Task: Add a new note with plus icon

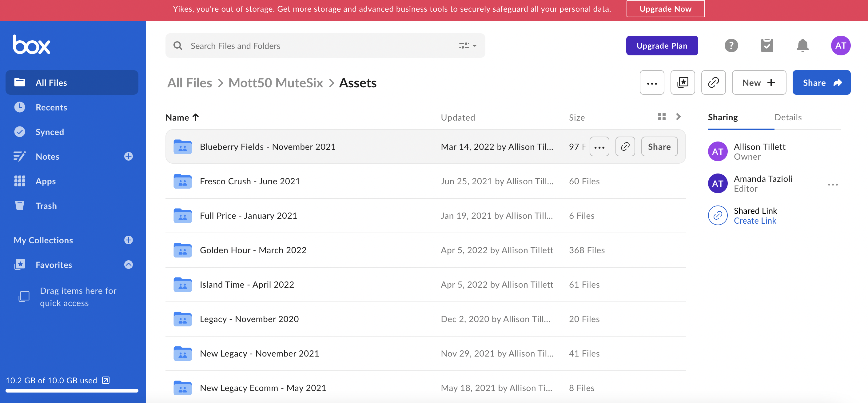Action: coord(128,156)
